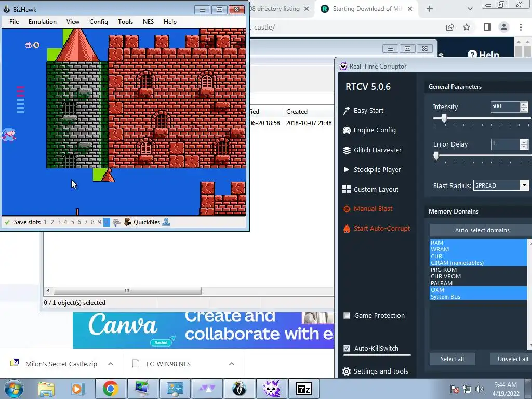This screenshot has height=399, width=532.
Task: Click the green checkmark in BizHawk status bar
Action: point(7,222)
